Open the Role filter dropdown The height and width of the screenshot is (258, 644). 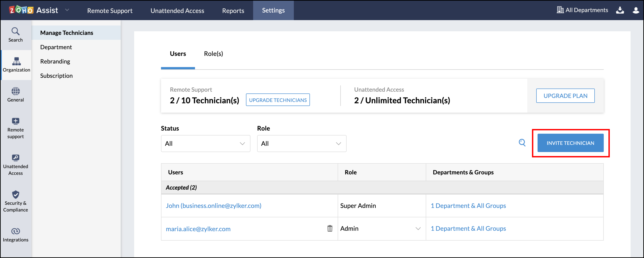pos(302,144)
